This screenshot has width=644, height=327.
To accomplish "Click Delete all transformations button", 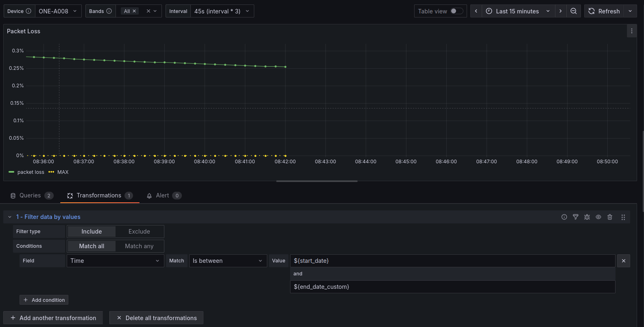I will (157, 318).
